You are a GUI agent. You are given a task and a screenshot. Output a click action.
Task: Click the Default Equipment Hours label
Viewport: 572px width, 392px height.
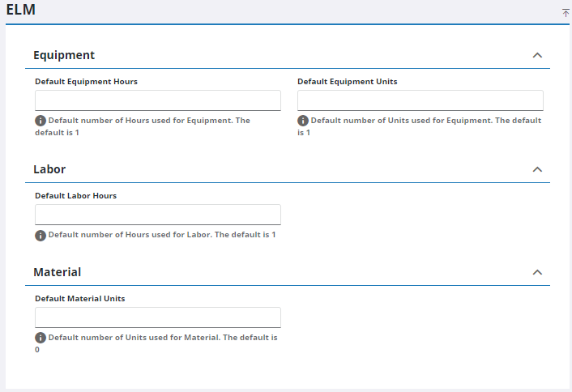click(x=86, y=82)
